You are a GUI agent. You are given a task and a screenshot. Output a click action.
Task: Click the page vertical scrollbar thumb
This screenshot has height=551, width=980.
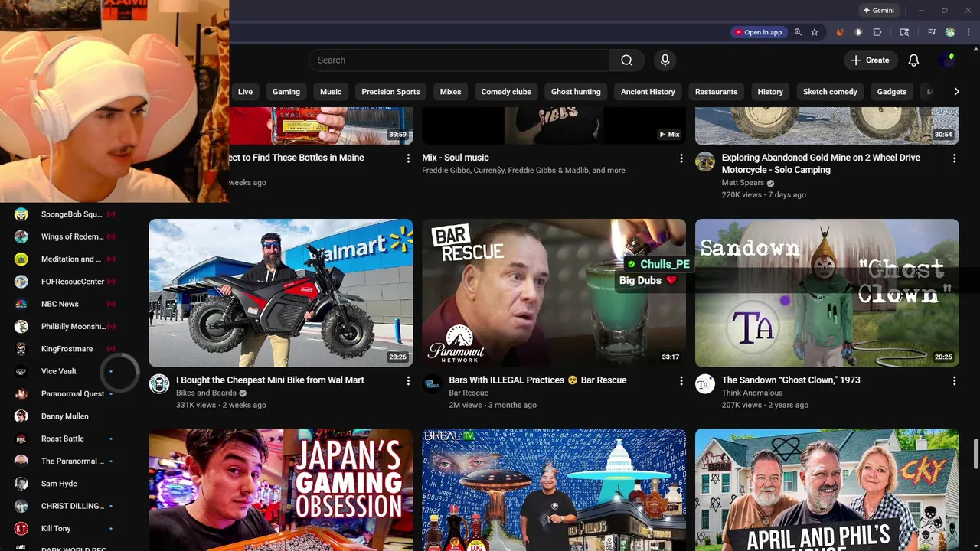tap(975, 454)
